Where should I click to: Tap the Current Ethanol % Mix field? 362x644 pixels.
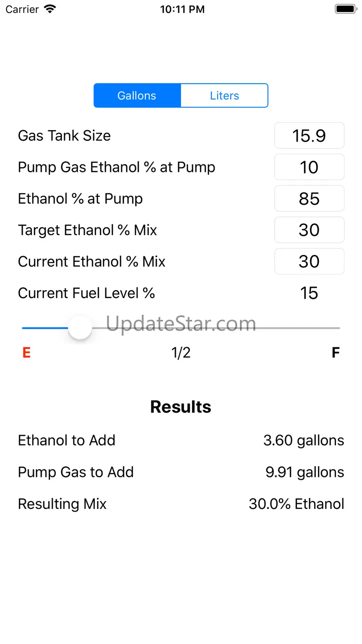click(309, 261)
